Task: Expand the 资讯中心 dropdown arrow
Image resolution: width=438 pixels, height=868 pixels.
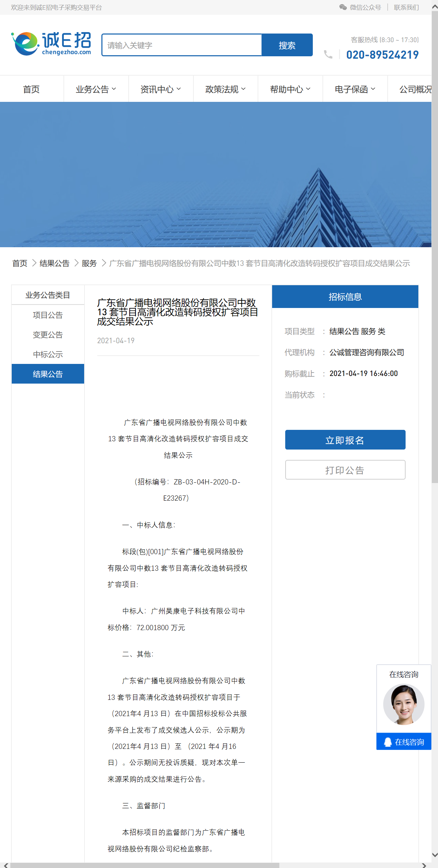Action: tap(179, 89)
